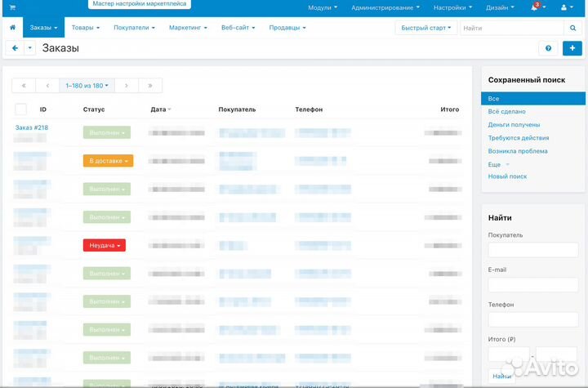Open the 'В доставке' status dropdown
The width and height of the screenshot is (588, 388).
tap(108, 161)
